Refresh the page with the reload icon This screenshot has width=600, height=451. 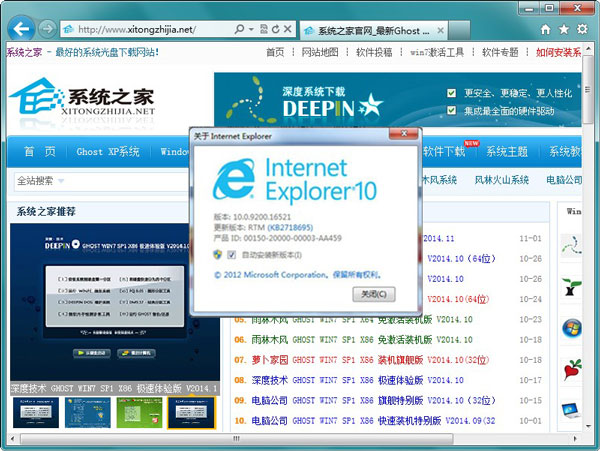(x=276, y=29)
